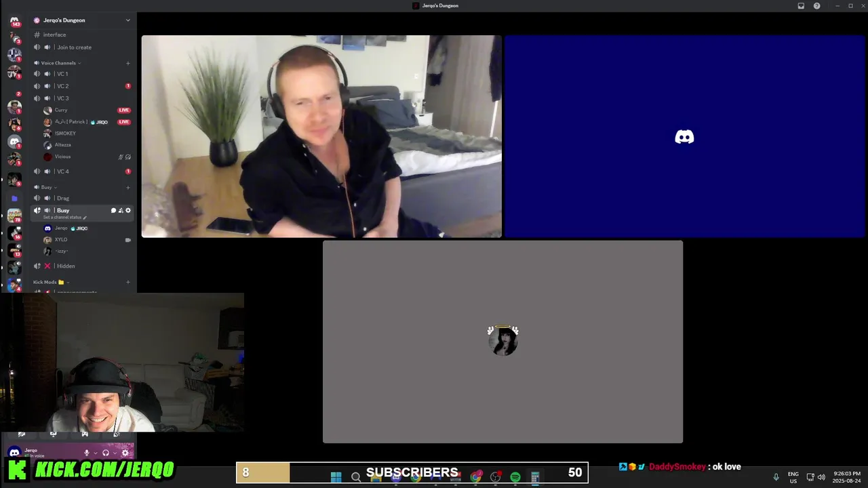
Task: Focus the redheaded man's webcam tile
Action: (x=321, y=136)
